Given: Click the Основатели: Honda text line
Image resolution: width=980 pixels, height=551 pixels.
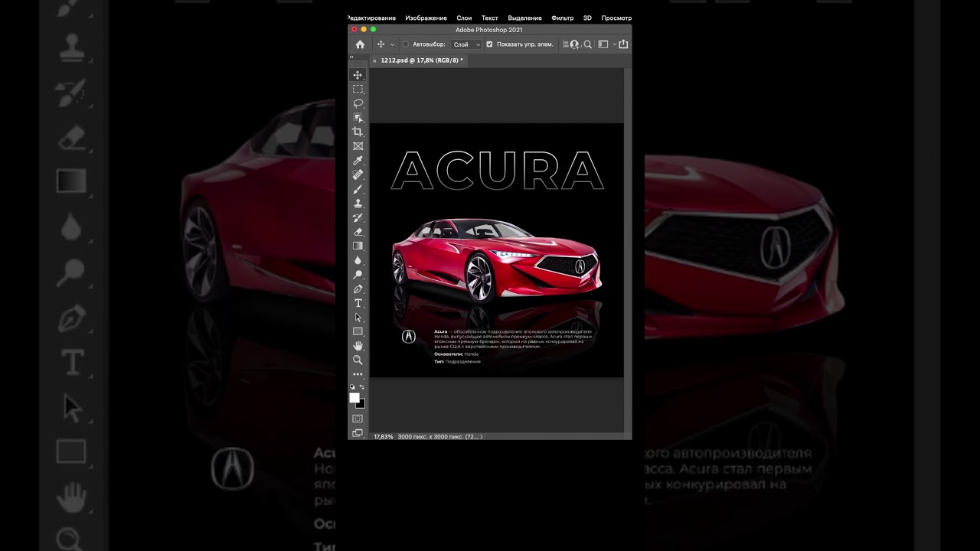Looking at the screenshot, I should tap(456, 354).
